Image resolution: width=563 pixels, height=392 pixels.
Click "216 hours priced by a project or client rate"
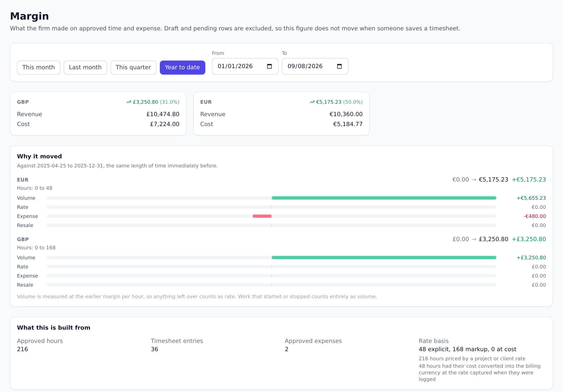click(472, 359)
